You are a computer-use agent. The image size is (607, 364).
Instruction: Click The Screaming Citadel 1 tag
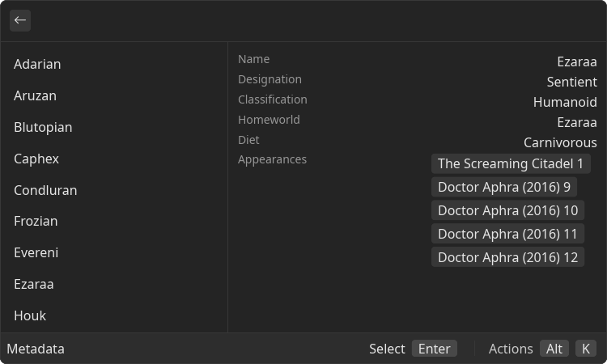[511, 163]
